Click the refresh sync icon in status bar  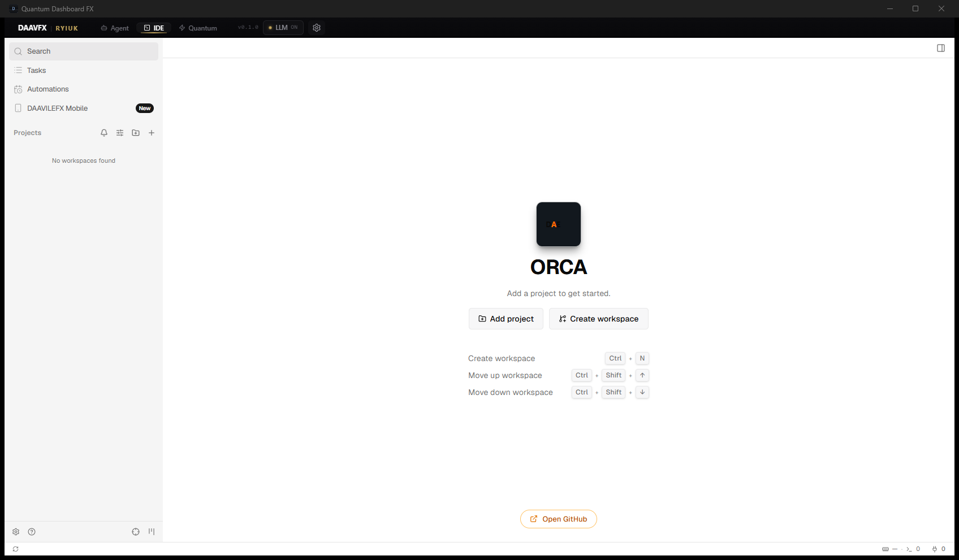(16, 549)
